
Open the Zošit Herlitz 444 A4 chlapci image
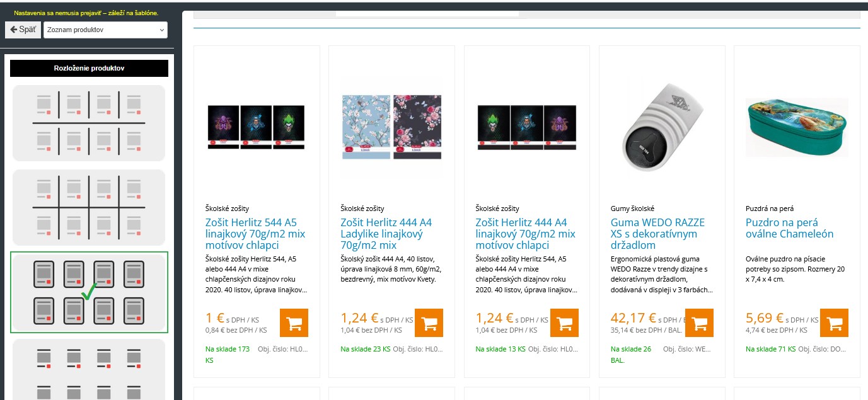(526, 127)
